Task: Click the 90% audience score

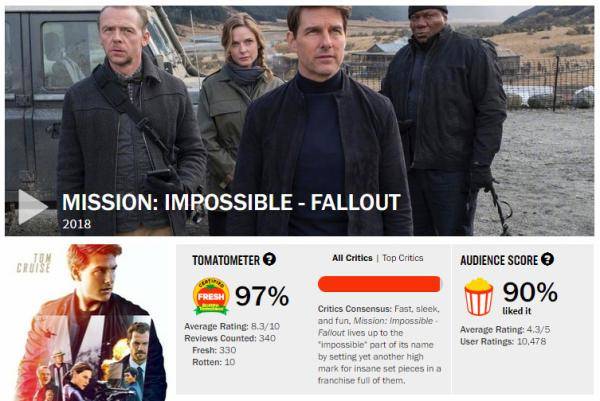Action: point(530,291)
